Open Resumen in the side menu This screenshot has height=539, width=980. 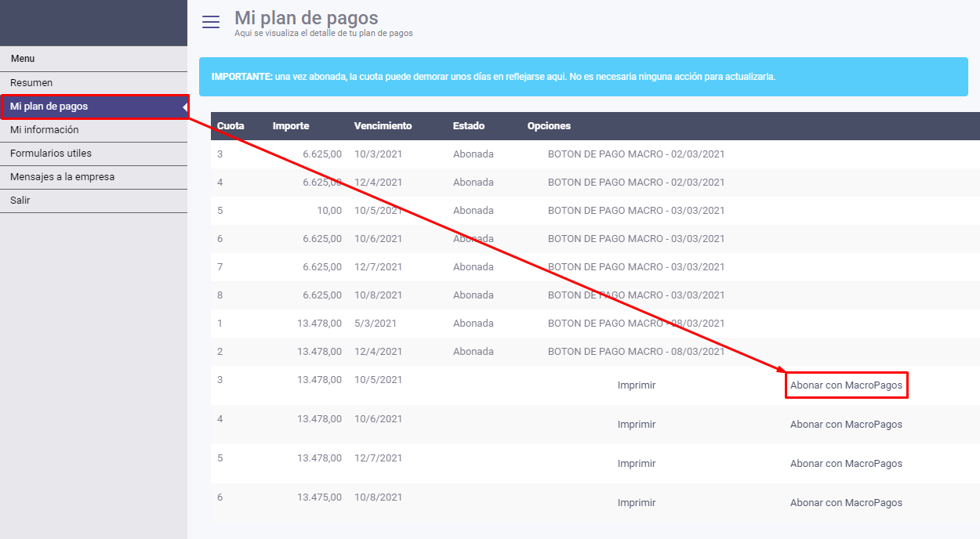tap(93, 83)
